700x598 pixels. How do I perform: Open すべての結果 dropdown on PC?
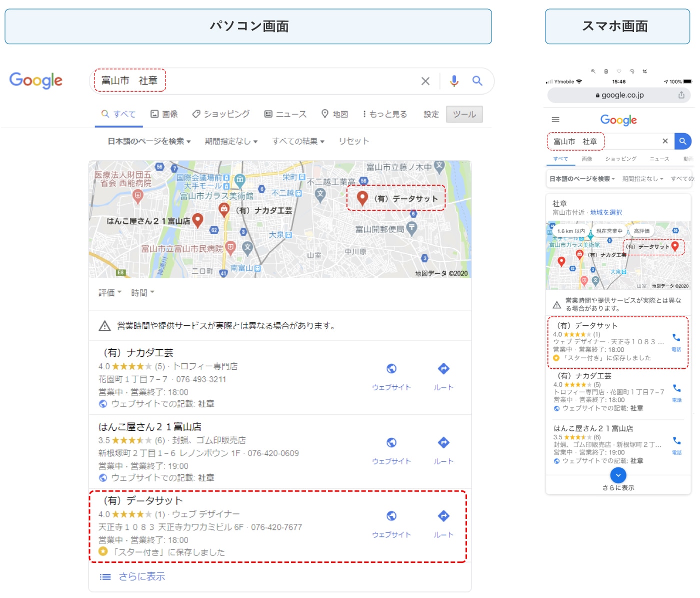coord(298,142)
